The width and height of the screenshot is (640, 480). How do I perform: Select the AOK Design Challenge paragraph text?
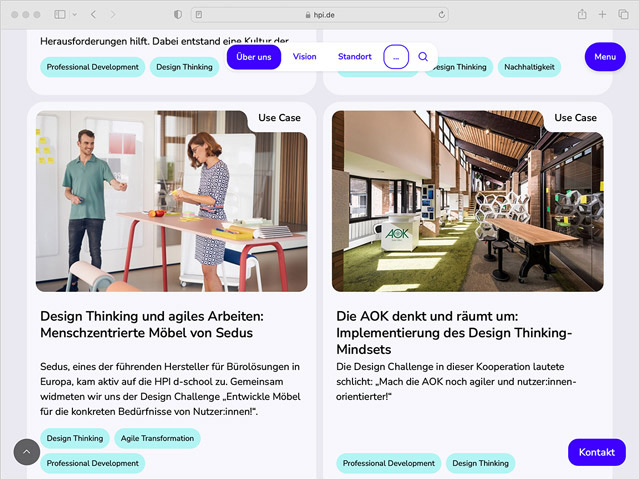[456, 382]
